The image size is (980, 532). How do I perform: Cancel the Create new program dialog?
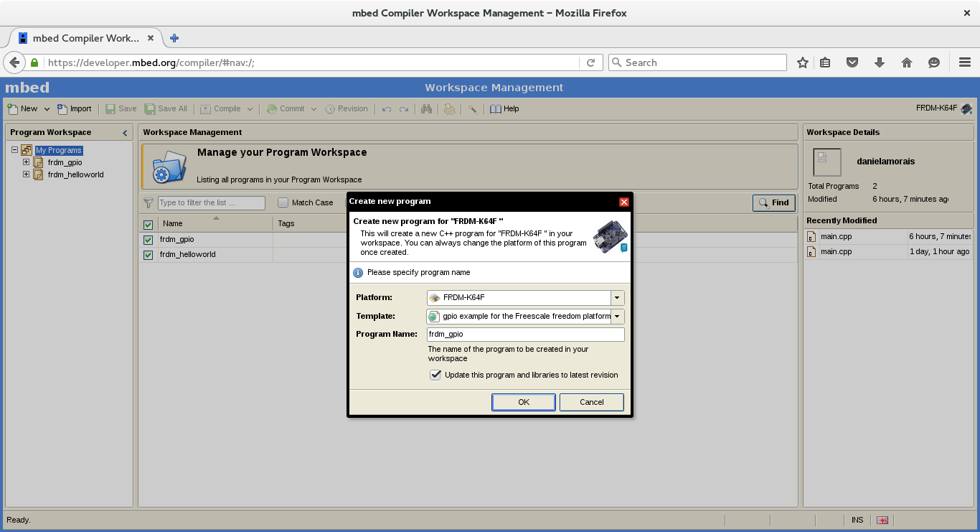[x=591, y=402]
